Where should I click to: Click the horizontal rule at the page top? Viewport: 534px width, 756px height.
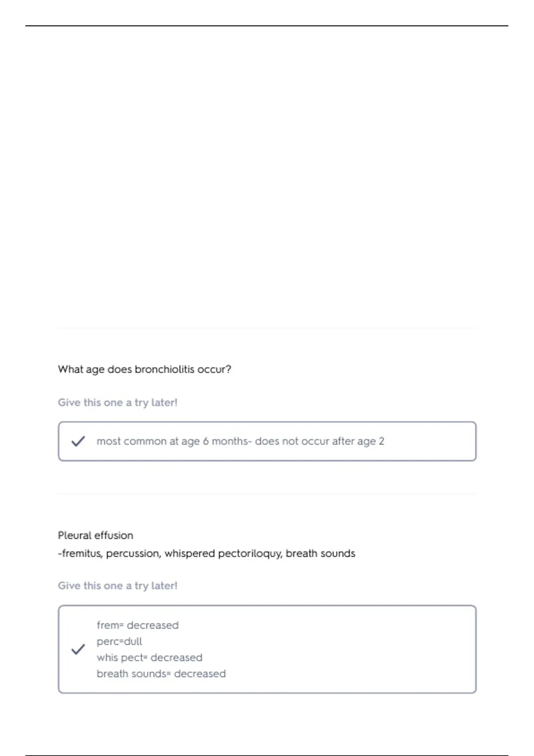(267, 26)
